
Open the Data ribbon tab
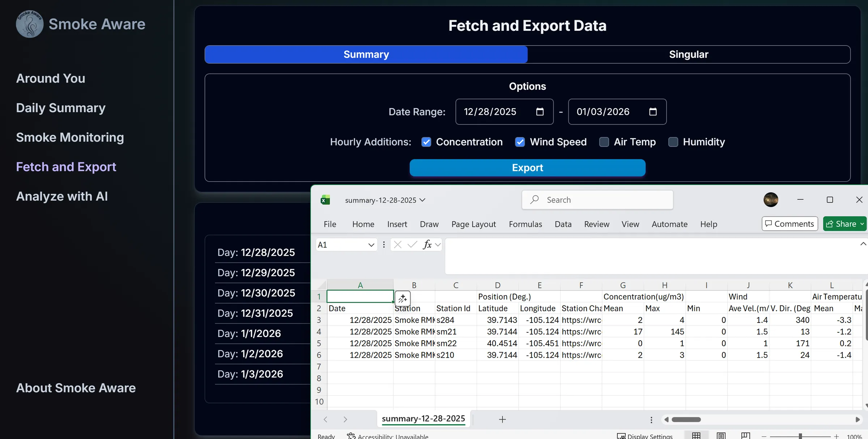563,224
